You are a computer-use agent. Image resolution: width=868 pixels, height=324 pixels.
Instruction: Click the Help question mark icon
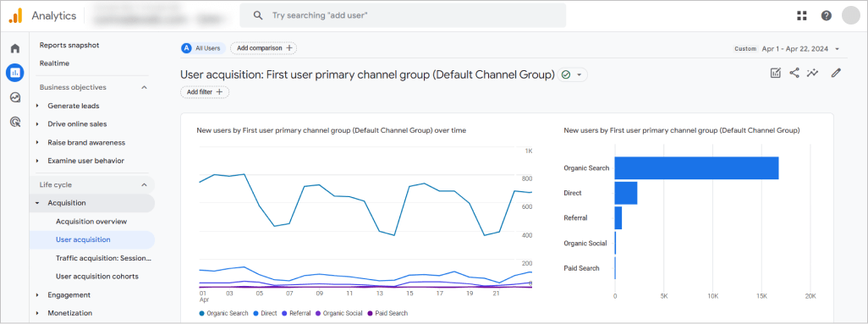(827, 15)
